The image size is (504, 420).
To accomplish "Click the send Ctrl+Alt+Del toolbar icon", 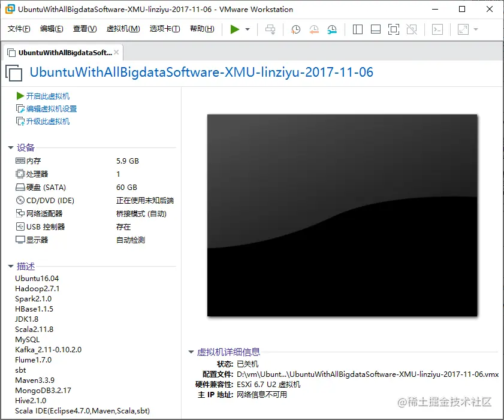I will click(x=270, y=29).
